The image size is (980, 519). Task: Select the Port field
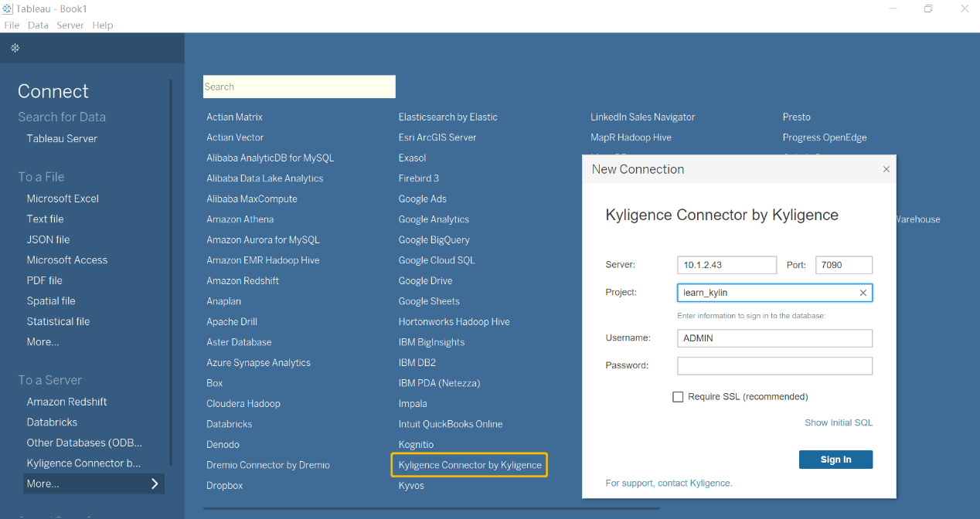click(844, 265)
